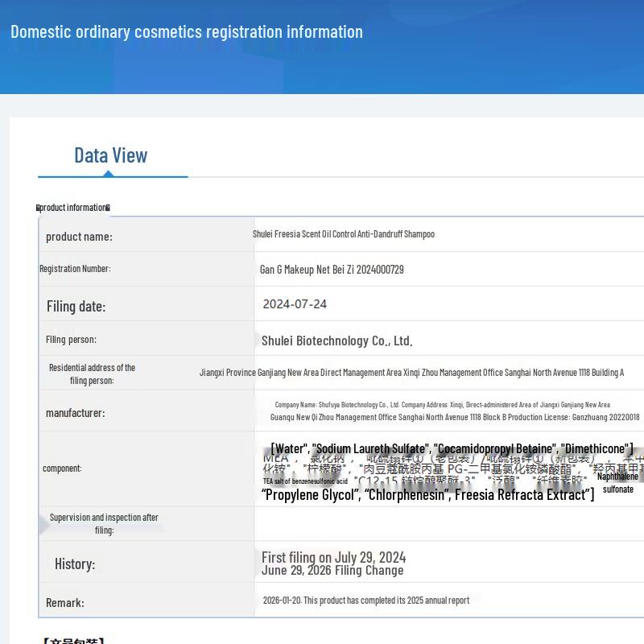Click the June 29, 2026 Filing Change entry
644x644 pixels.
click(332, 570)
